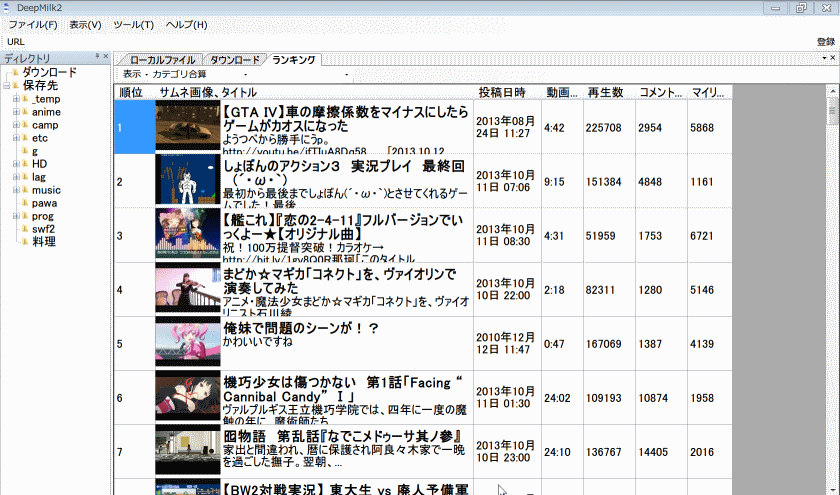Click the folder icon beside 料理
The image size is (840, 495).
coord(25,242)
